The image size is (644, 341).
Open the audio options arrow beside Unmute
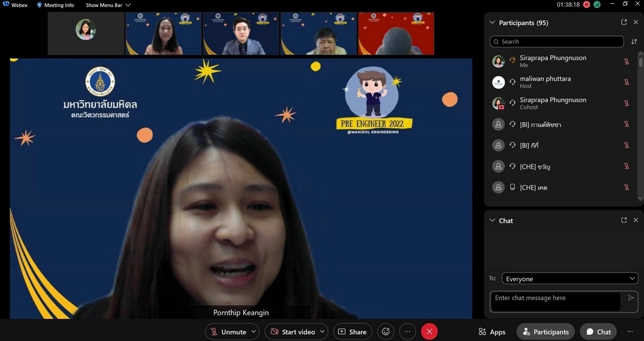click(254, 332)
